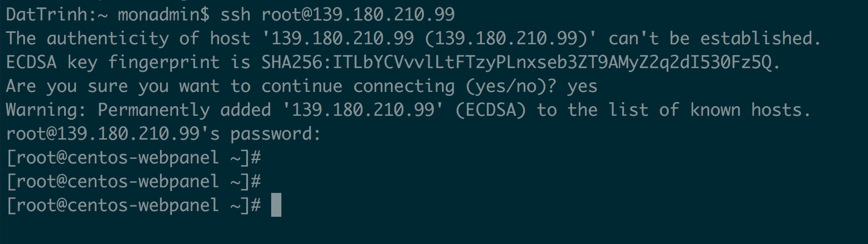Screen dimensions: 868x244
Task: Click the ssh command text 'root@139.180.210.99'
Action: [x=357, y=14]
